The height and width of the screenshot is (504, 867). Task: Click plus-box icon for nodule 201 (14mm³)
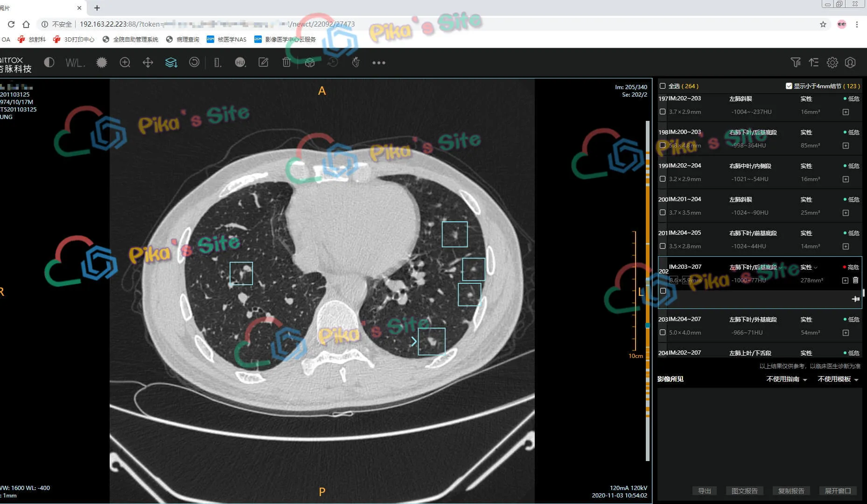[846, 246]
